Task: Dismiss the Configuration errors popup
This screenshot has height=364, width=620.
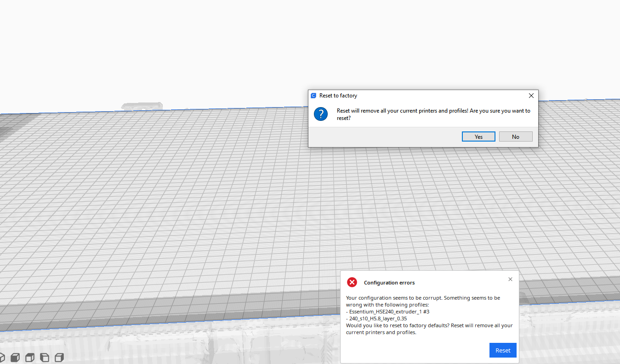Action: (x=510, y=279)
